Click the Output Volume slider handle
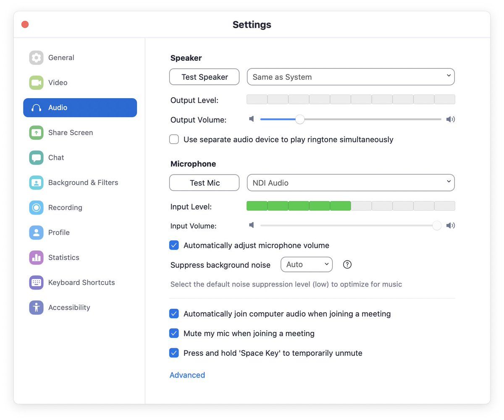Image resolution: width=504 pixels, height=420 pixels. [x=300, y=120]
